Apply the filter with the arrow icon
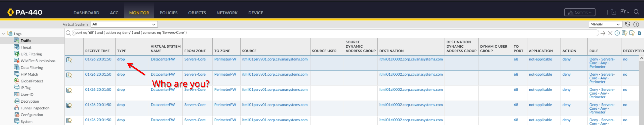Viewport: 644px width, 125px height. pos(603,33)
